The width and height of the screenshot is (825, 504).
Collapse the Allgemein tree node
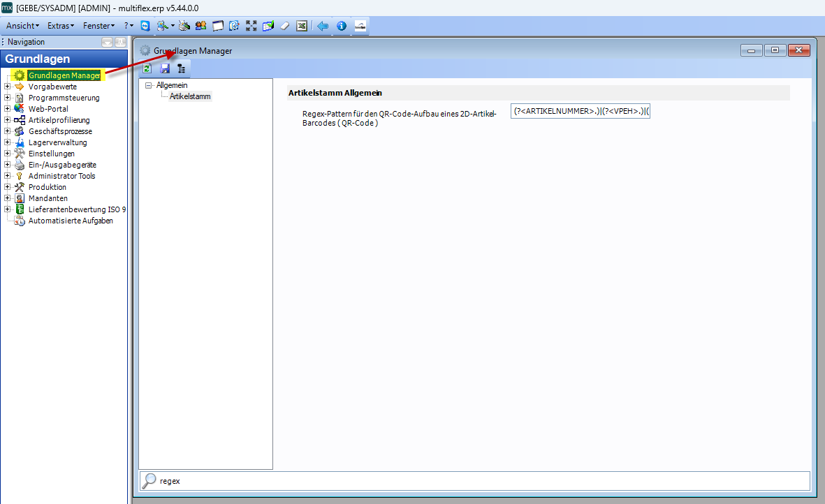149,85
